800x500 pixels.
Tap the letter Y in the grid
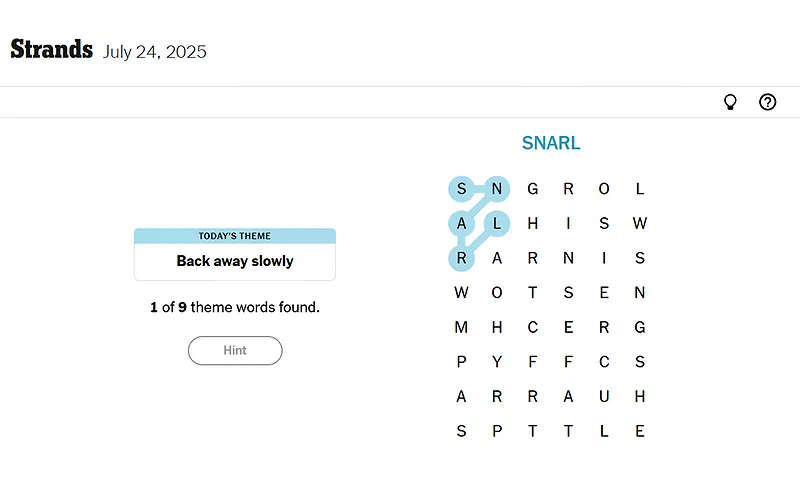[497, 362]
